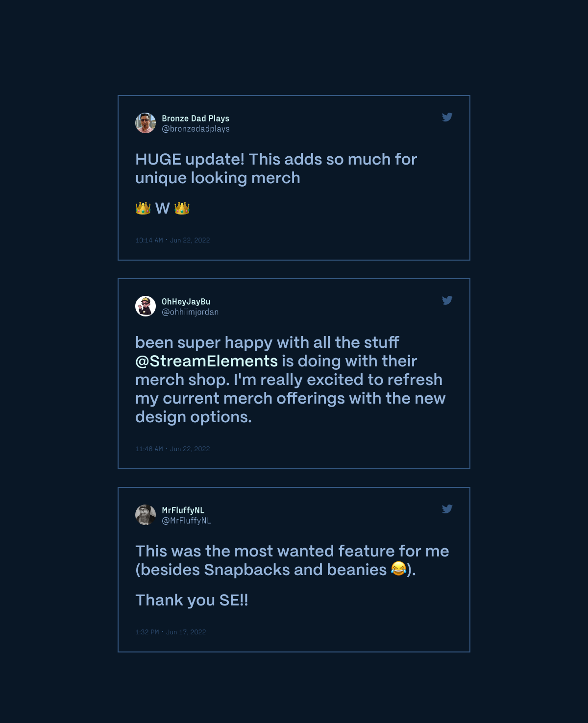Open the @StreamElements mention link

click(x=206, y=361)
